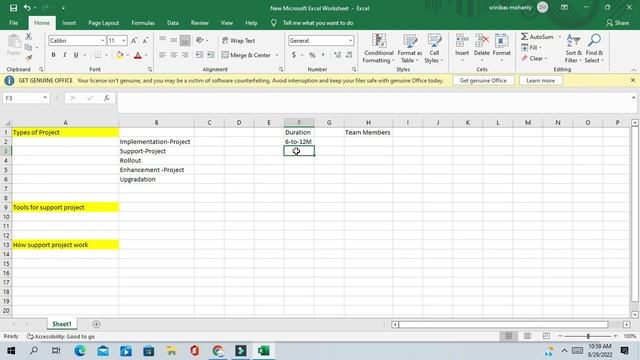
Task: Open Cell Styles gallery
Action: coord(434,49)
